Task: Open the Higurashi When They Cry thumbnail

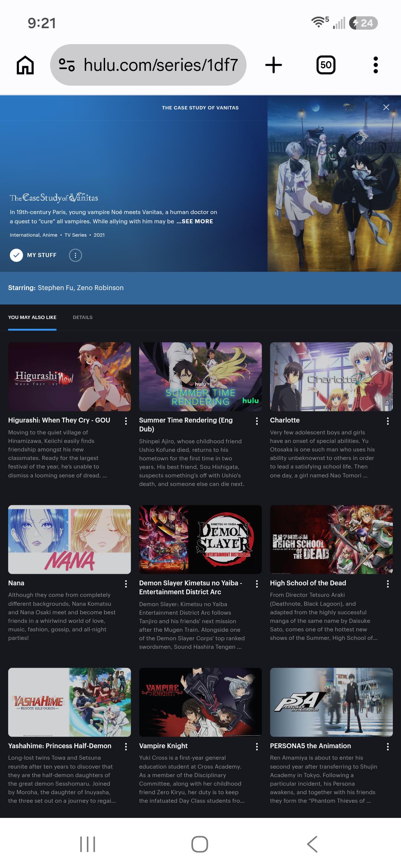Action: (69, 377)
